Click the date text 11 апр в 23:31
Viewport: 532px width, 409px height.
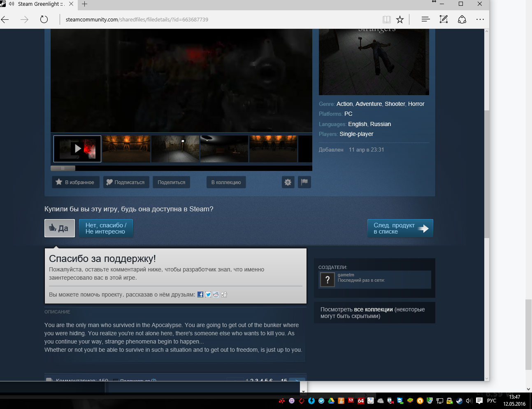tap(366, 150)
